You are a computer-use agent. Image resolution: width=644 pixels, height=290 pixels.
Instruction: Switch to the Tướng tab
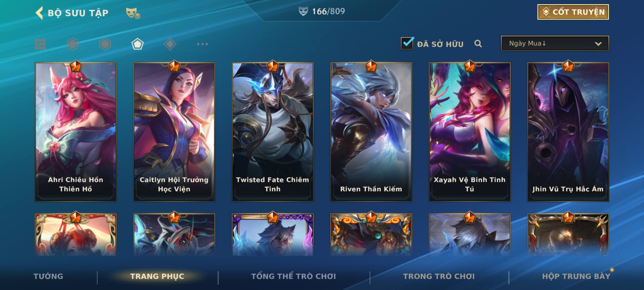[48, 276]
